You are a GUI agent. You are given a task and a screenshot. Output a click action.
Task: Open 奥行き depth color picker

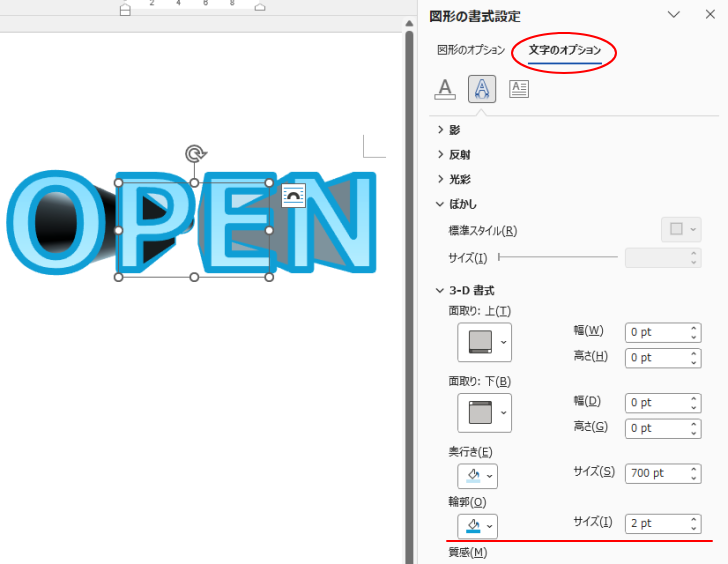pos(477,476)
